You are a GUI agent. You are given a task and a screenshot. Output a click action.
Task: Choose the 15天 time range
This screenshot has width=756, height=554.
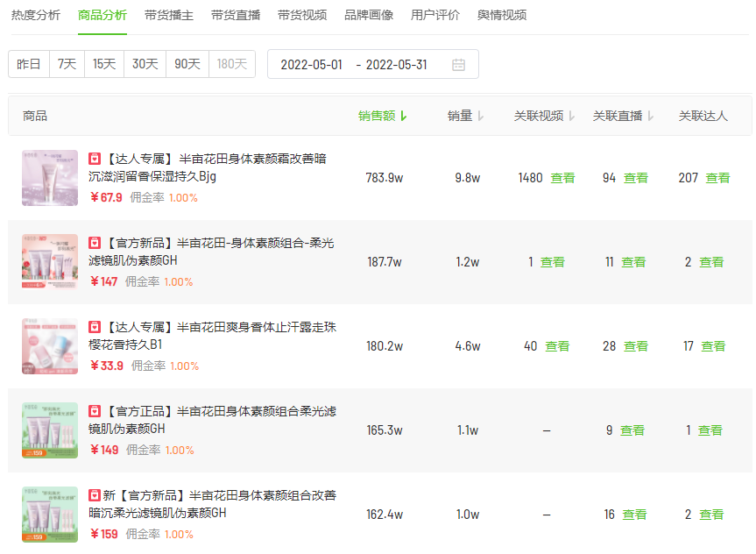pyautogui.click(x=104, y=64)
